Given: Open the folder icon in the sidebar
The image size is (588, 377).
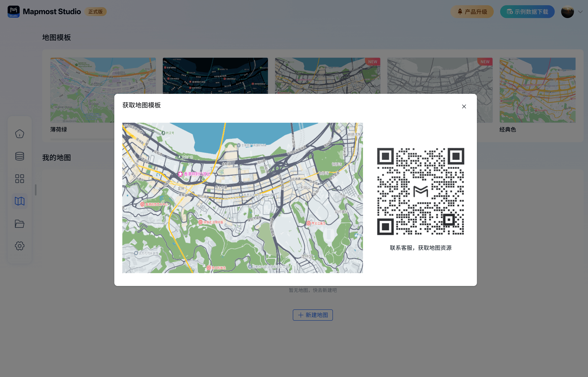Looking at the screenshot, I should pyautogui.click(x=20, y=224).
